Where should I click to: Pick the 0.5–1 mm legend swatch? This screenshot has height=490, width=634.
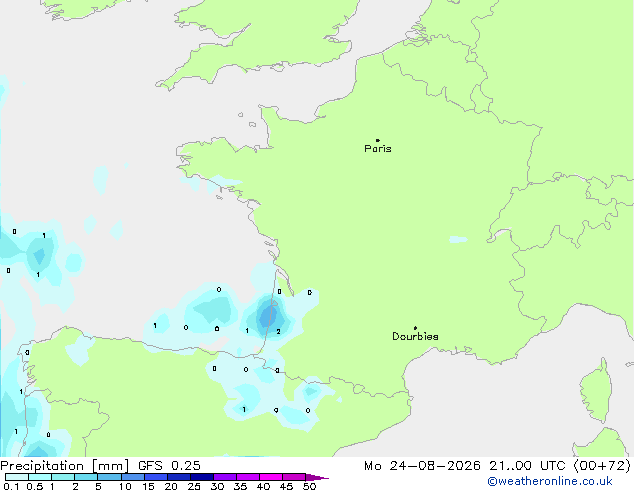click(40, 477)
